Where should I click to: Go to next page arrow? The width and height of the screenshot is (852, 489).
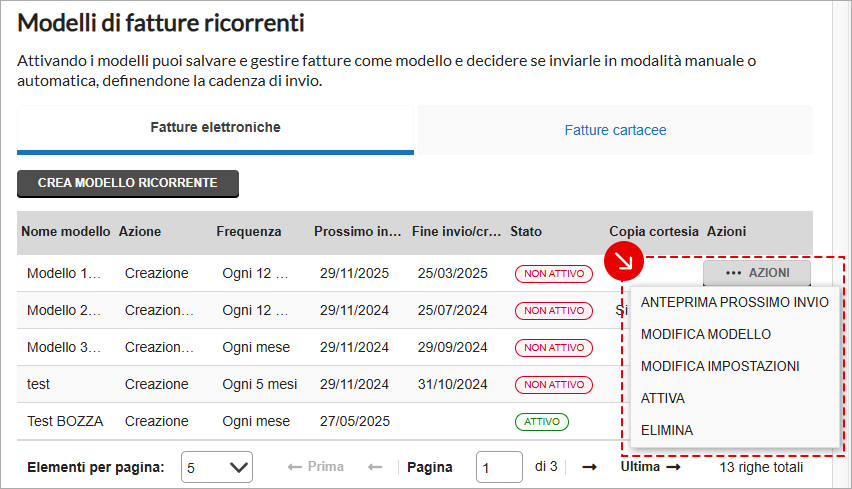tap(590, 467)
